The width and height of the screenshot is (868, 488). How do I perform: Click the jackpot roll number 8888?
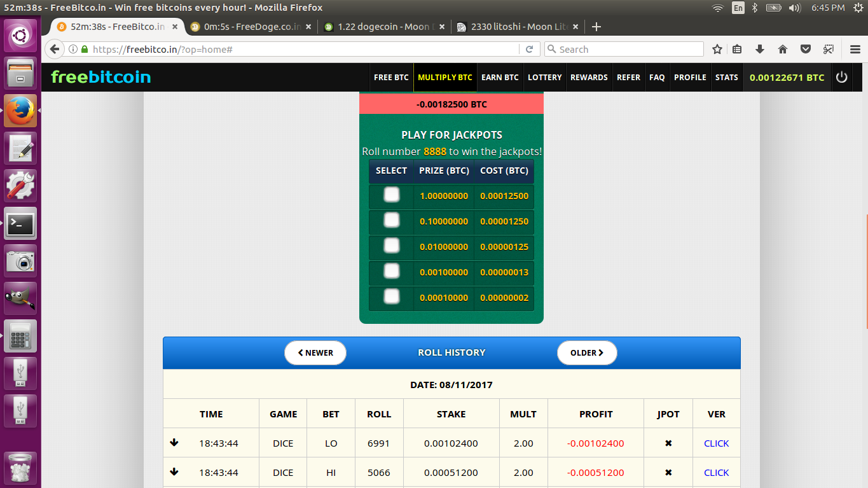point(435,151)
